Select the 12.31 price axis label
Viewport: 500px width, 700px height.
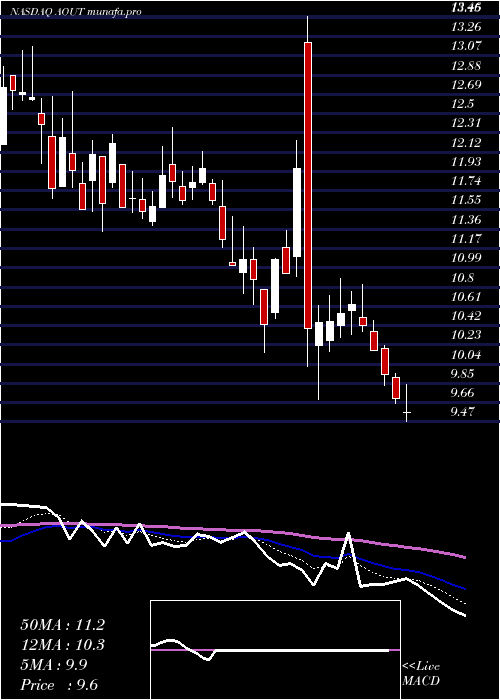(467, 123)
